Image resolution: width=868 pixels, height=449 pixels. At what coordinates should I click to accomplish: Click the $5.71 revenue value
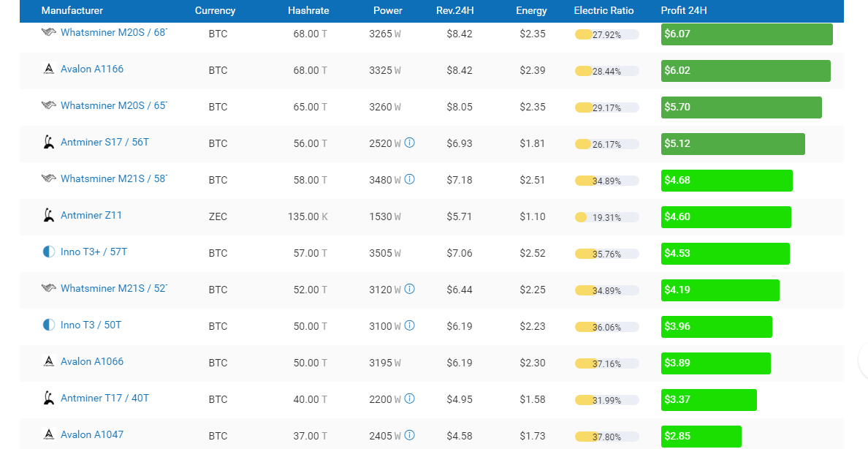click(460, 216)
